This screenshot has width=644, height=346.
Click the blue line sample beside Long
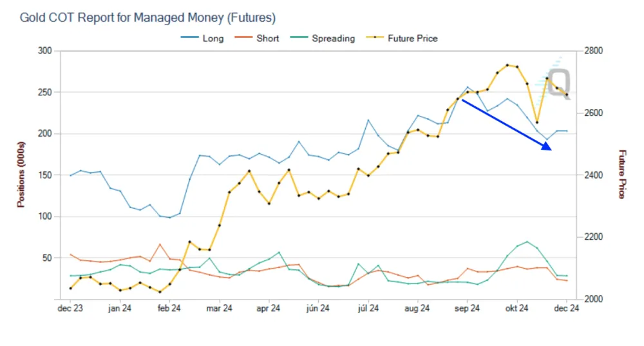point(189,39)
